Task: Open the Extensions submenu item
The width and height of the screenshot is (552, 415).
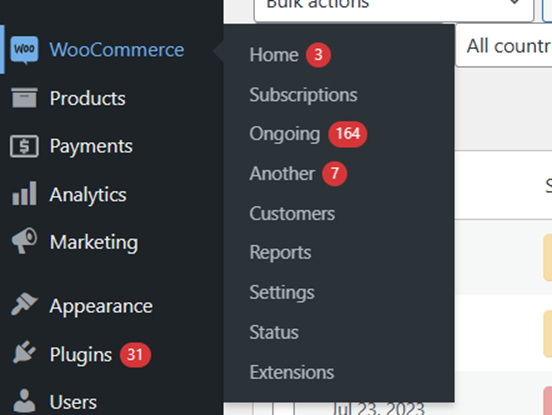Action: (291, 372)
